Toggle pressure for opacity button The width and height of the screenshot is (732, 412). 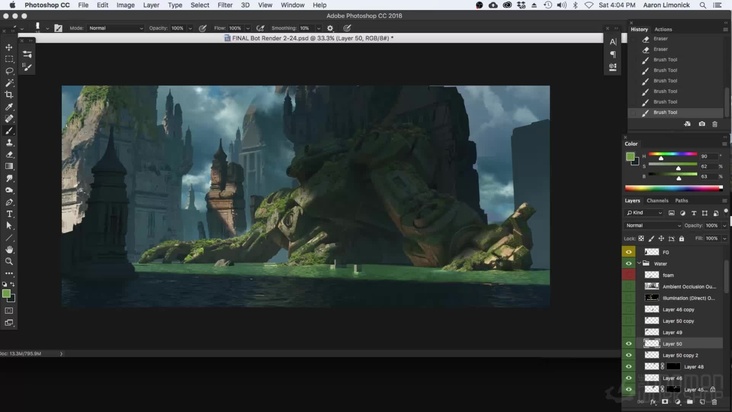(x=203, y=28)
